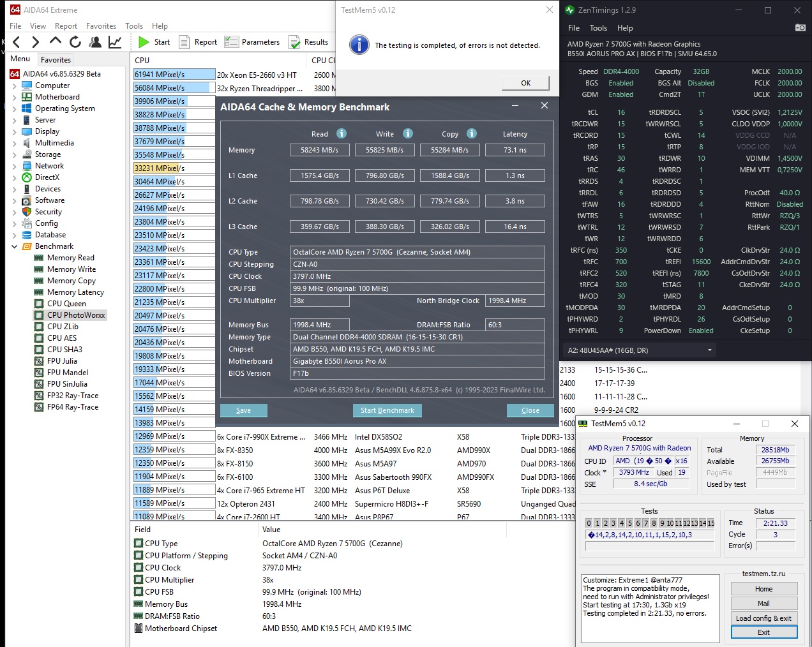Expand the Security tree node

15,211
